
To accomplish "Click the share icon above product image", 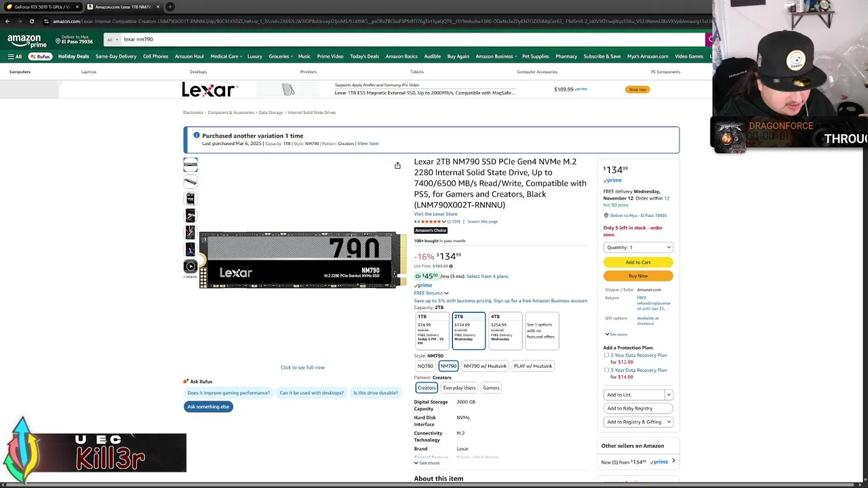I will (397, 165).
